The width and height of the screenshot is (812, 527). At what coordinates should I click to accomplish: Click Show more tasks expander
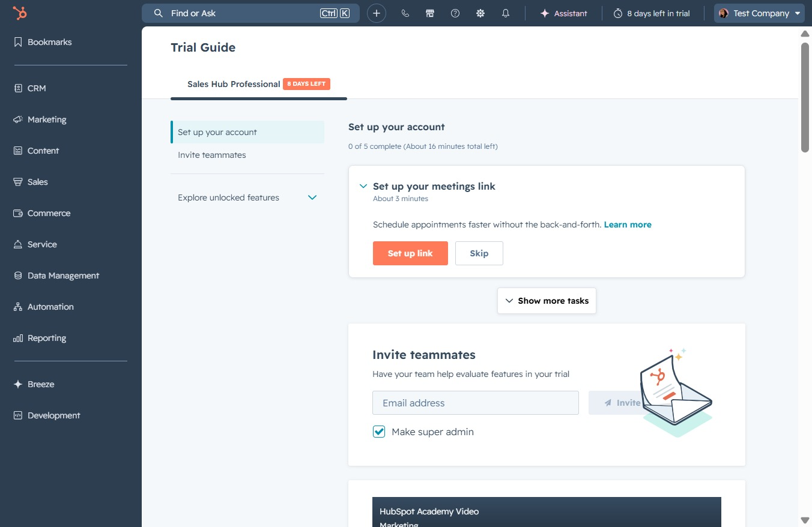(x=547, y=301)
